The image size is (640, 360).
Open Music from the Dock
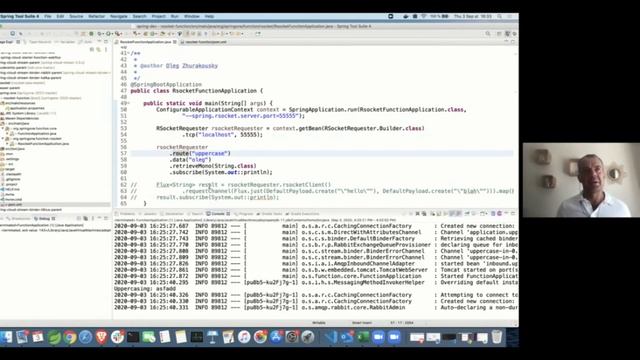click(x=244, y=337)
